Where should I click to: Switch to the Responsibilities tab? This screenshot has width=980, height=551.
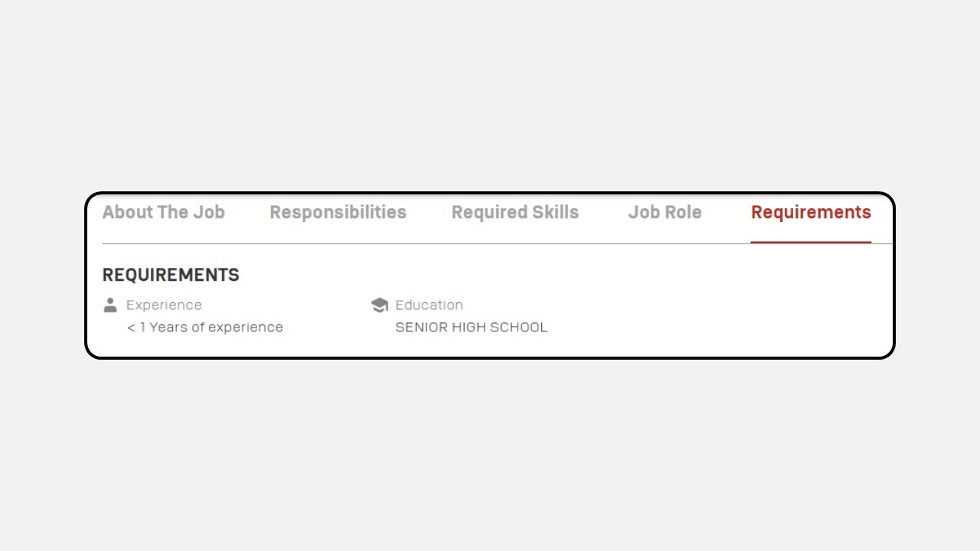click(x=338, y=213)
